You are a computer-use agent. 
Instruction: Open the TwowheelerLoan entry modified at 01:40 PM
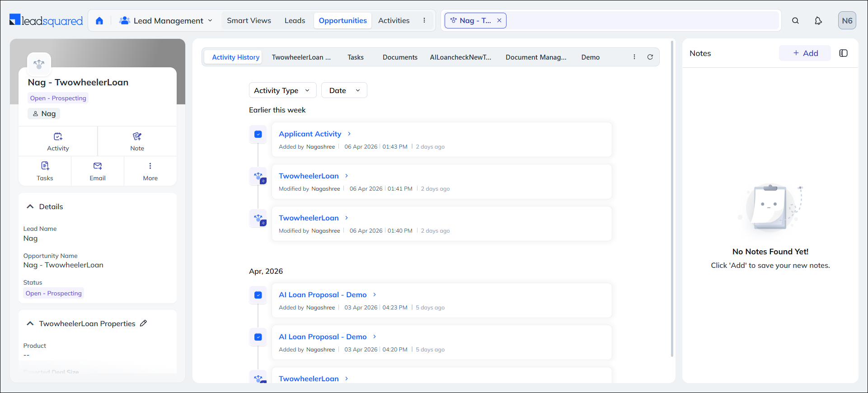(x=309, y=218)
